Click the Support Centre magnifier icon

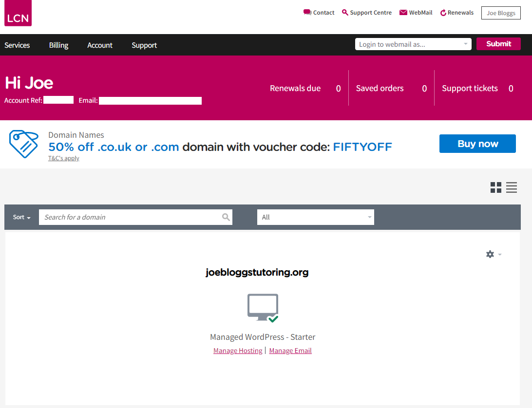point(344,12)
